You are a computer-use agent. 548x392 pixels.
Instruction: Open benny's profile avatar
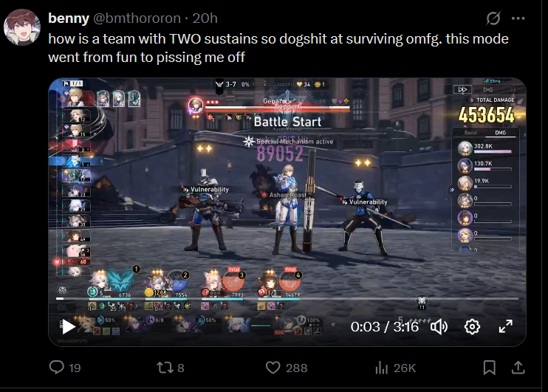[22, 27]
